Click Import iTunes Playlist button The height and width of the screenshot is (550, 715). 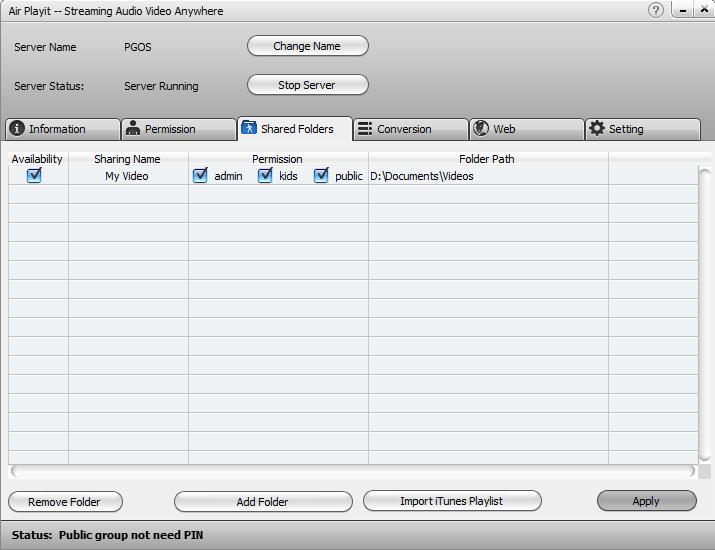(452, 501)
